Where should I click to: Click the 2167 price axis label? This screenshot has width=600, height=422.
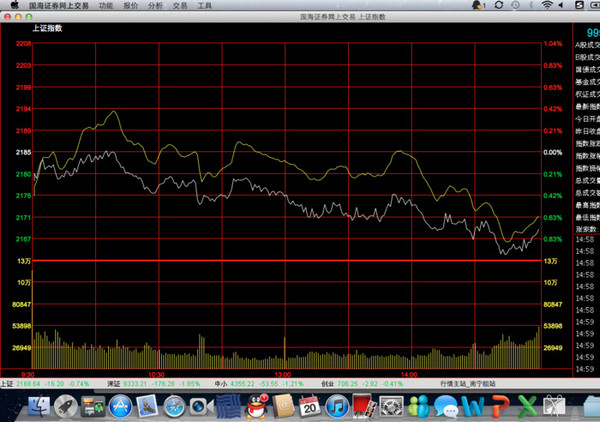pos(23,239)
